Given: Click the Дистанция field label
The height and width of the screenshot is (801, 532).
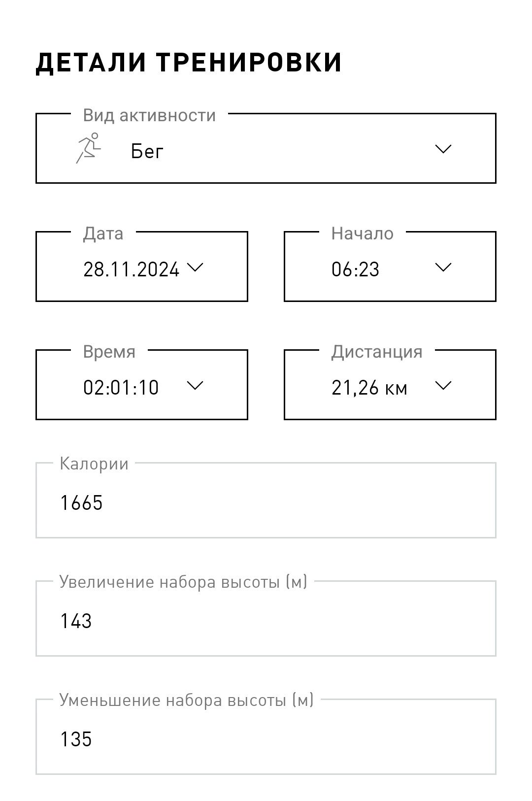Looking at the screenshot, I should (377, 352).
